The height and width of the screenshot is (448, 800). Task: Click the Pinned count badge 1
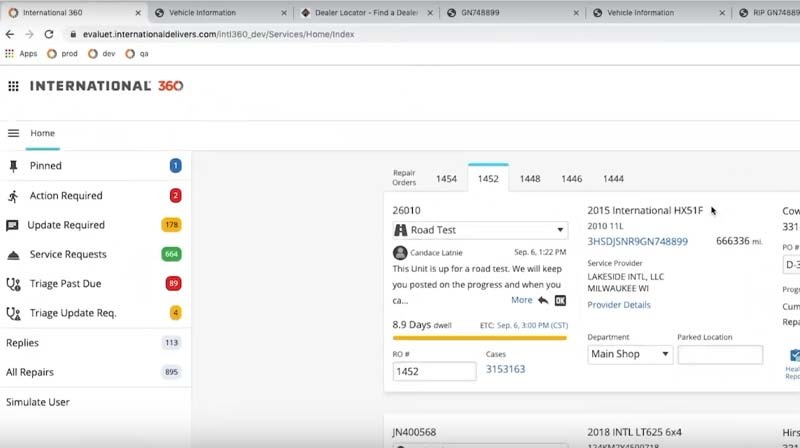click(176, 166)
